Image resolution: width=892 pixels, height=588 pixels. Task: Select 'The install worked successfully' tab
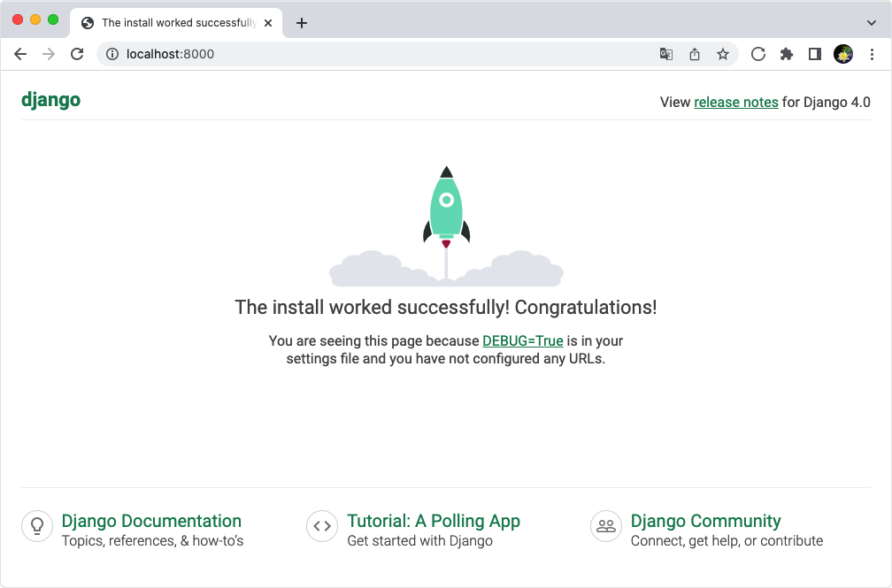pyautogui.click(x=176, y=23)
